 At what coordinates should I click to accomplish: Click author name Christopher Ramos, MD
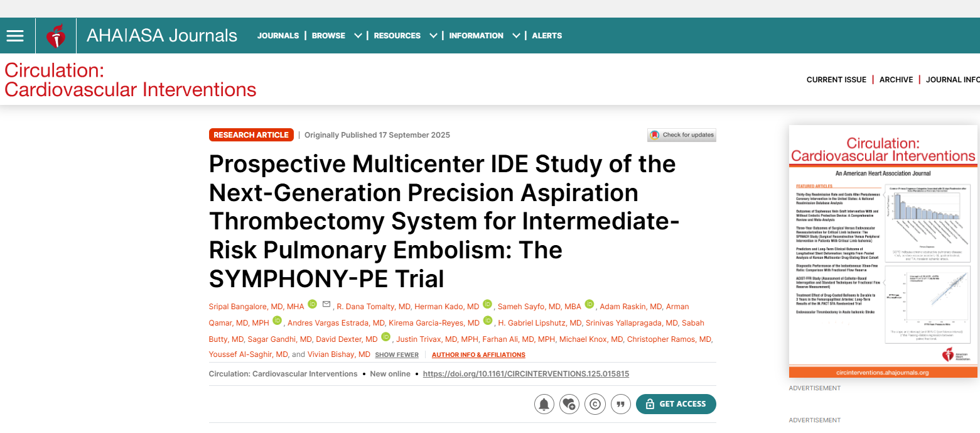tap(670, 339)
